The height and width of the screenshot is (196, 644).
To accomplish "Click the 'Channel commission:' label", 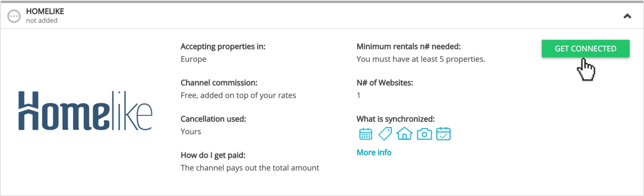I will [x=219, y=83].
